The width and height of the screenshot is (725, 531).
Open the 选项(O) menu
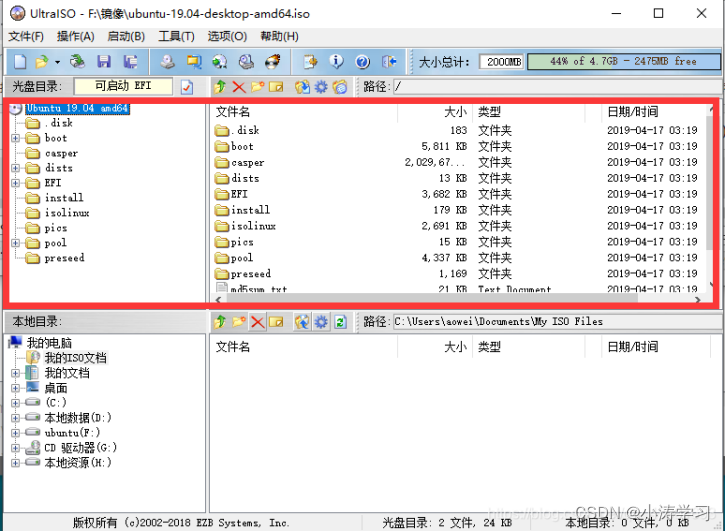pyautogui.click(x=227, y=36)
